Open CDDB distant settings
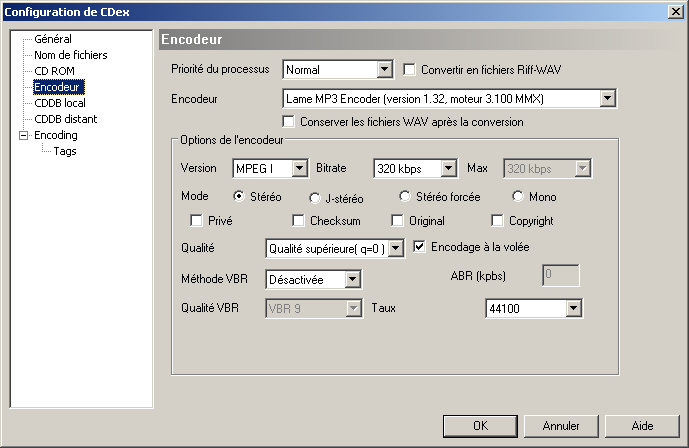Screen dimensions: 689x448 coord(65,119)
